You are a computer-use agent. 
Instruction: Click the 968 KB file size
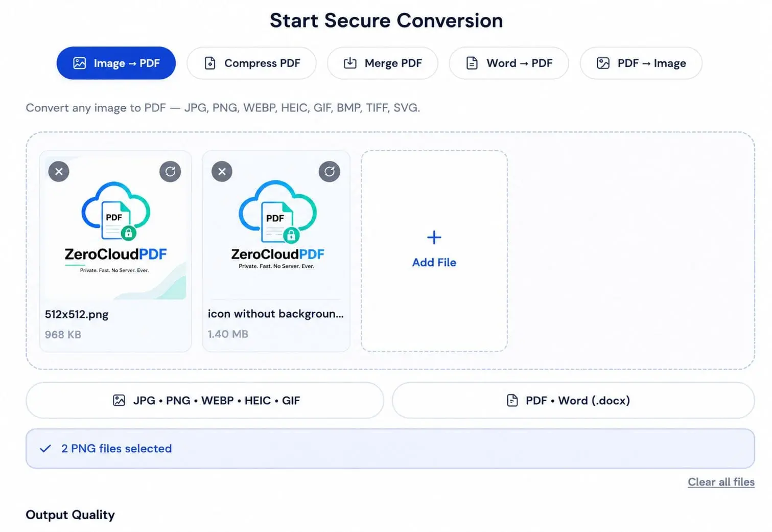(x=63, y=335)
